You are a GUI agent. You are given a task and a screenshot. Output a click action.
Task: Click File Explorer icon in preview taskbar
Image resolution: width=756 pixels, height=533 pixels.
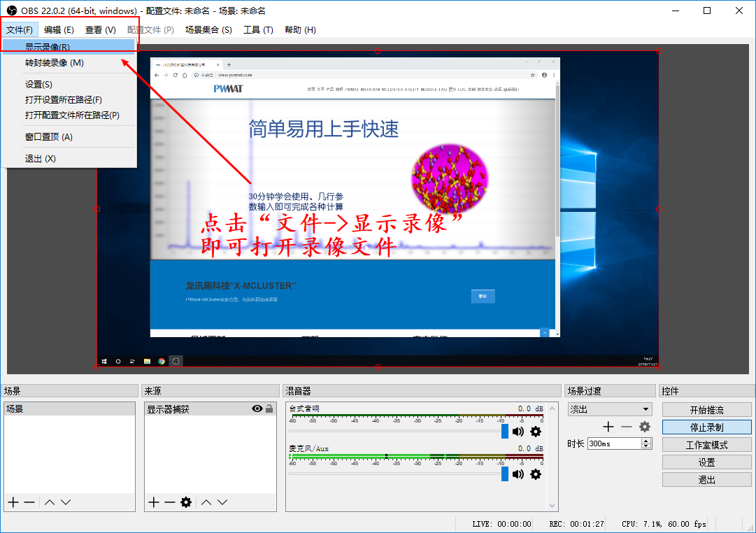147,362
